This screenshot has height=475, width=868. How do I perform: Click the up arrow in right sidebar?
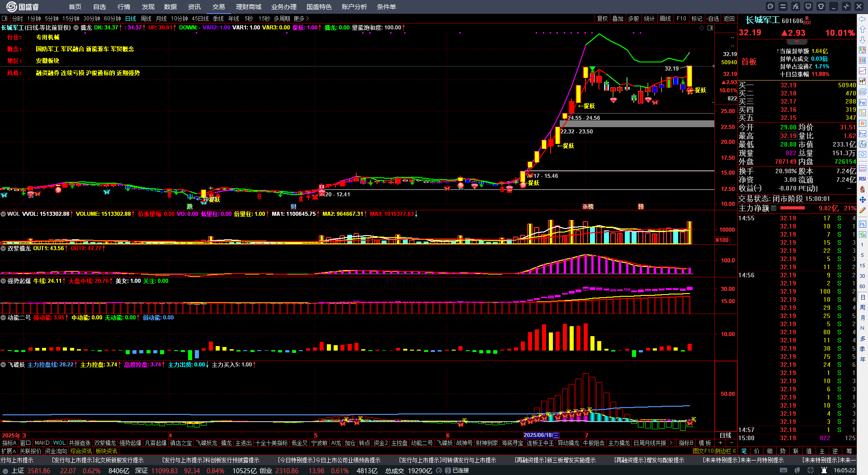pos(863,29)
